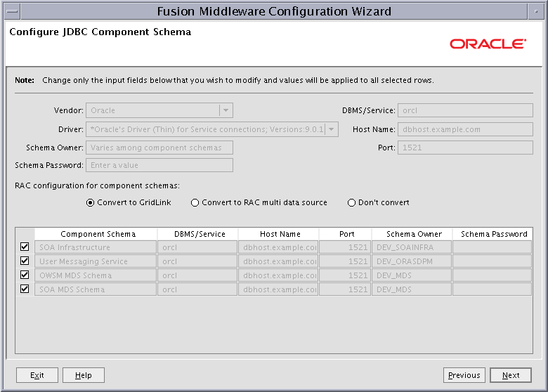
Task: Click DEV_MDS owner in SOA MDS row
Action: point(412,289)
